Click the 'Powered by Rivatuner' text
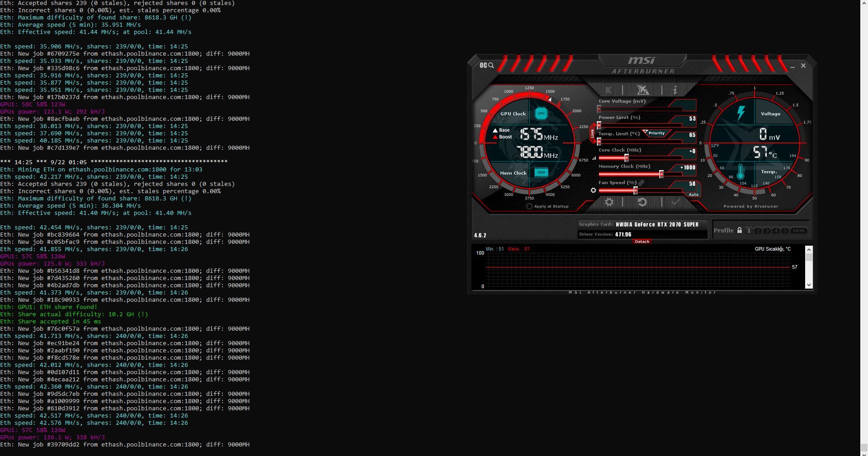This screenshot has width=868, height=456. tap(751, 206)
